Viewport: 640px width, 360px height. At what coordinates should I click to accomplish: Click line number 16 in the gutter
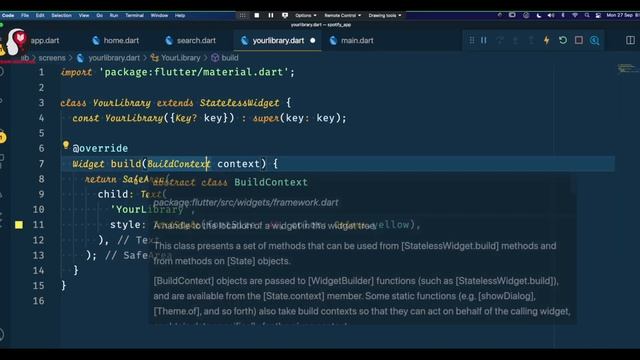38,301
